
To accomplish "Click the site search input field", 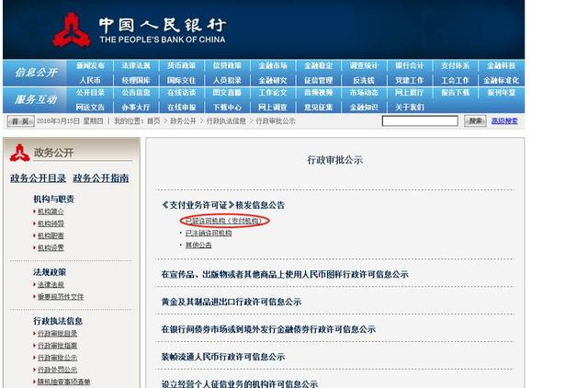I will tap(420, 120).
